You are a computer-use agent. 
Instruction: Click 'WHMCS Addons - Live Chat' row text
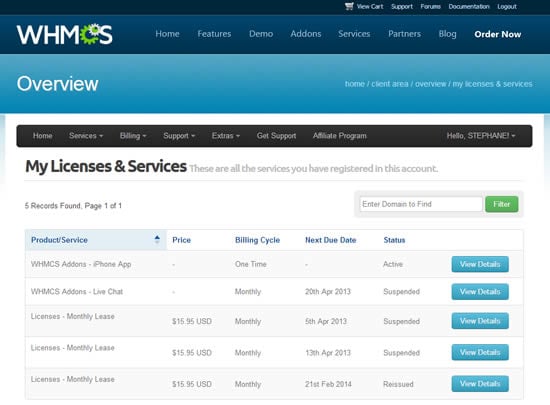pos(77,291)
